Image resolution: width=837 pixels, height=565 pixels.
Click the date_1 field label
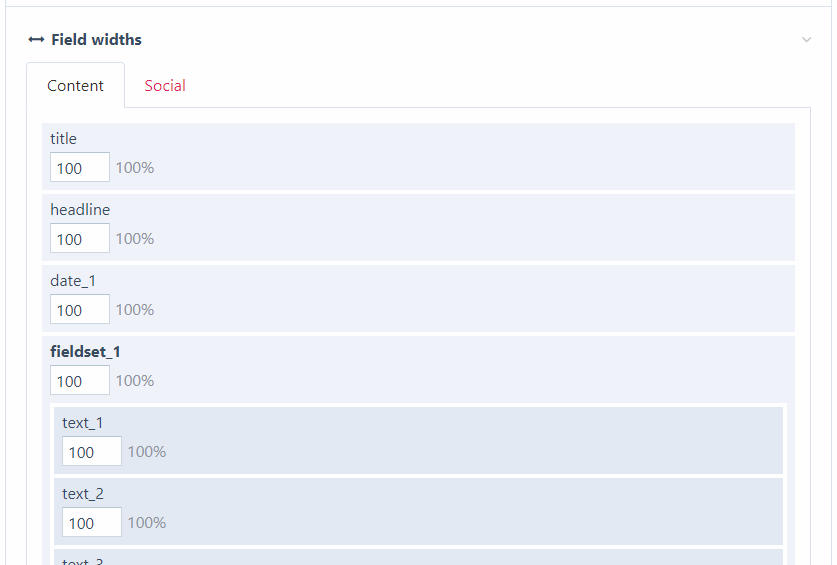click(73, 281)
